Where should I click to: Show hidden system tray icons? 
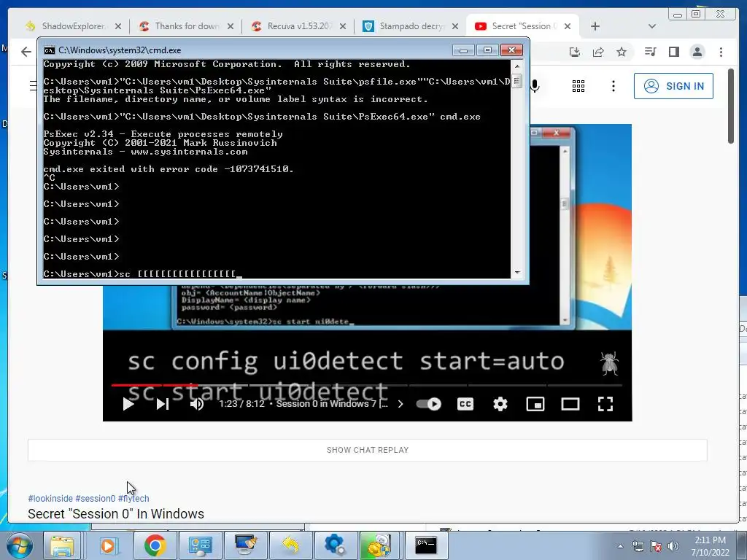click(620, 546)
